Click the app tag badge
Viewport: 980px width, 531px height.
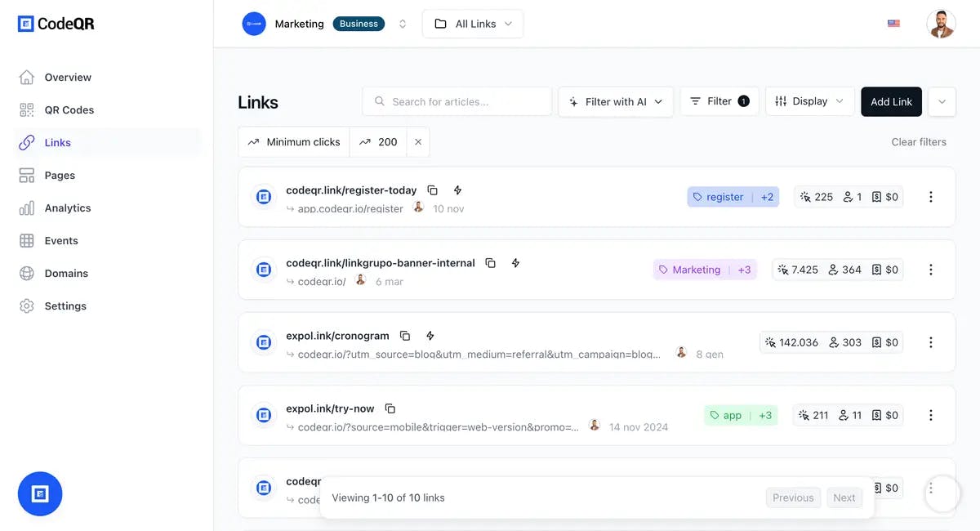(741, 415)
